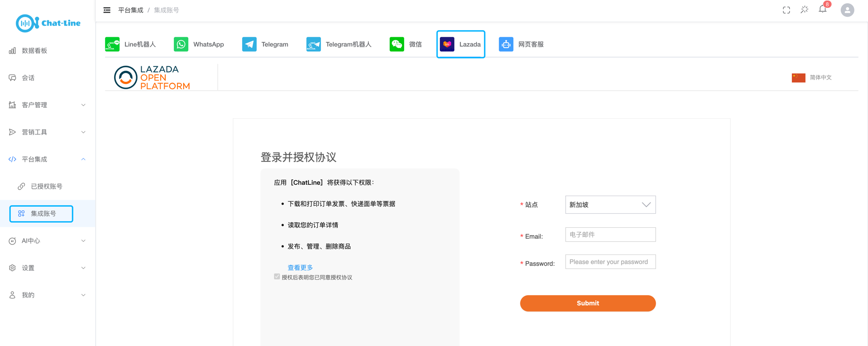Viewport: 868px width, 346px height.
Task: Toggle the 授权后表明您已同意授权协议 checkbox
Action: coord(277,277)
